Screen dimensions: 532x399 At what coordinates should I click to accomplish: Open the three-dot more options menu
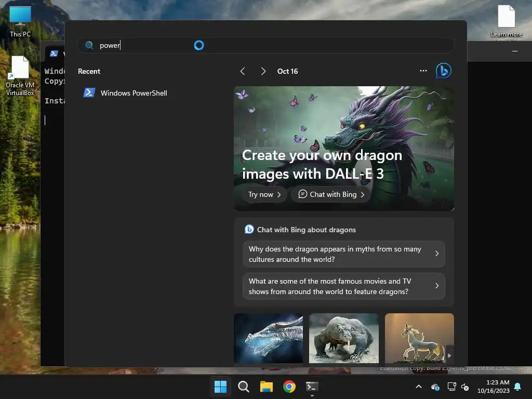423,71
